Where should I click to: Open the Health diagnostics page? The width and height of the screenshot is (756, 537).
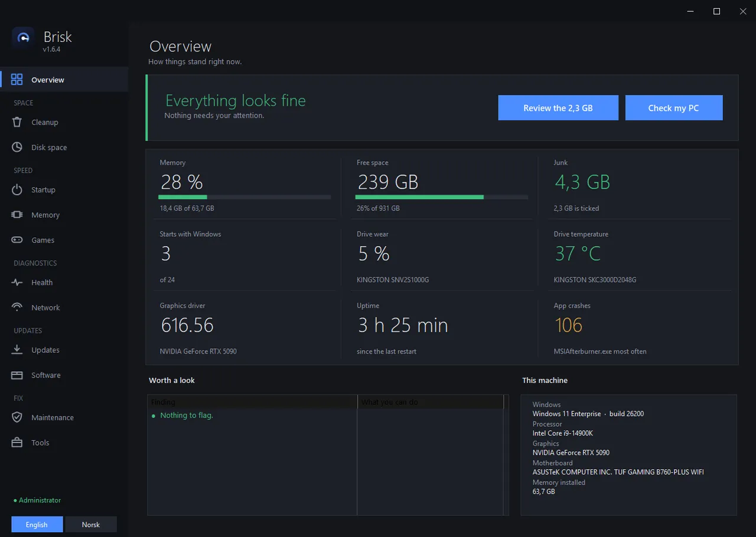coord(64,283)
